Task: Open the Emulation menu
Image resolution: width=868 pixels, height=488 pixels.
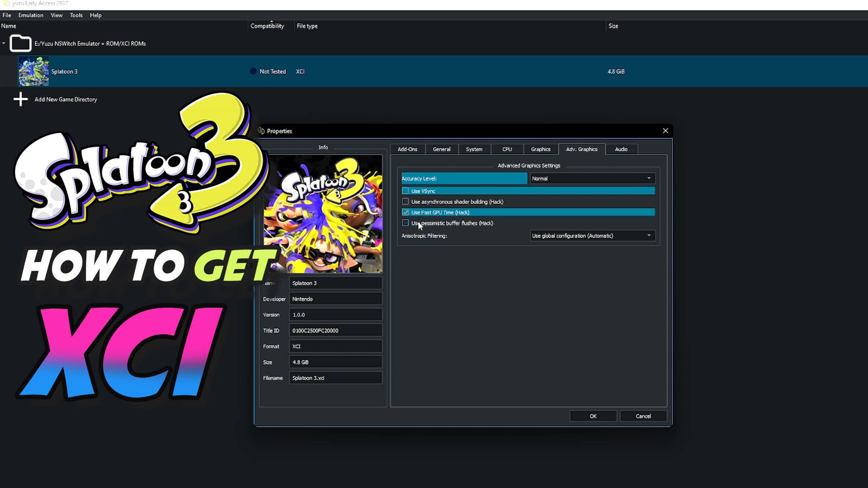Action: (30, 15)
